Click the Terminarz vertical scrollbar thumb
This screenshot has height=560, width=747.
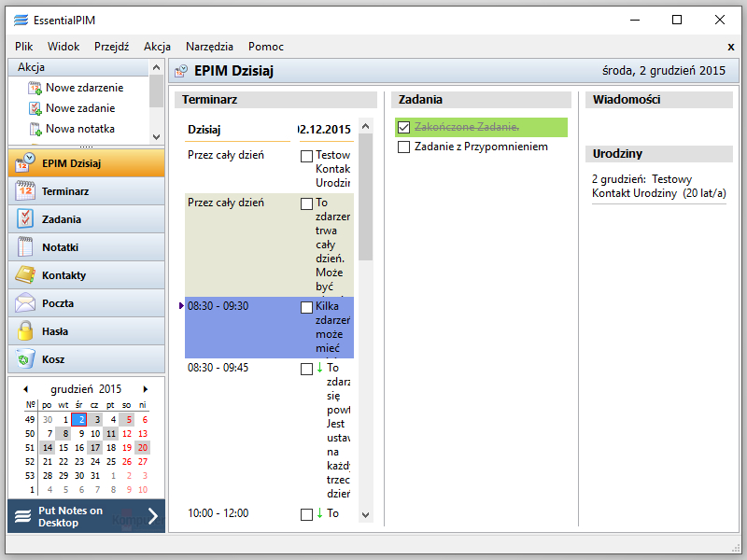coord(365,197)
